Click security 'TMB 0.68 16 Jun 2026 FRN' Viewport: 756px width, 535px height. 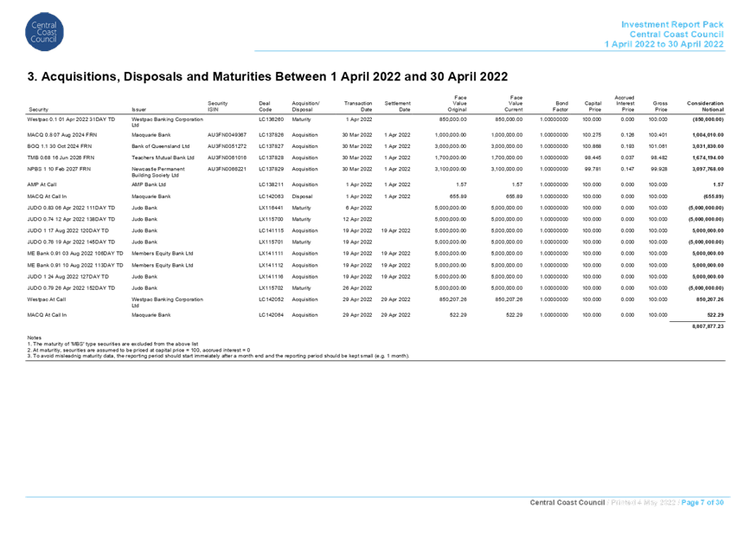pyautogui.click(x=61, y=158)
